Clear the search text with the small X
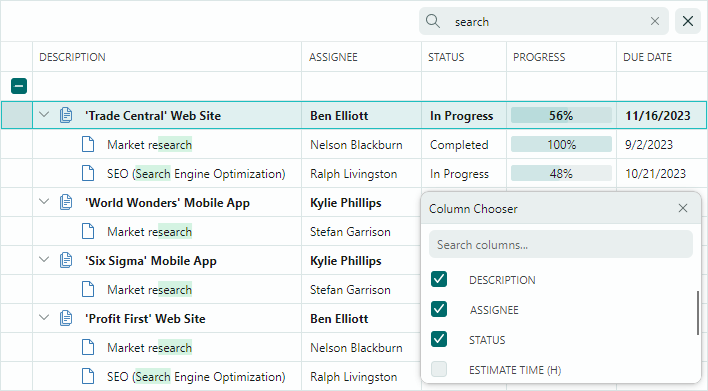 tap(655, 21)
